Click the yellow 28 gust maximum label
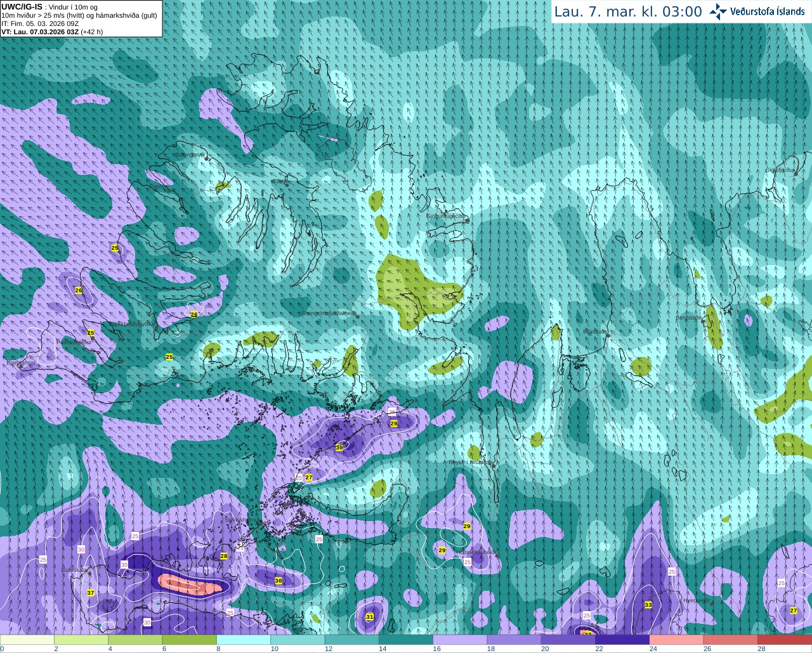This screenshot has width=812, height=653. pos(224,555)
